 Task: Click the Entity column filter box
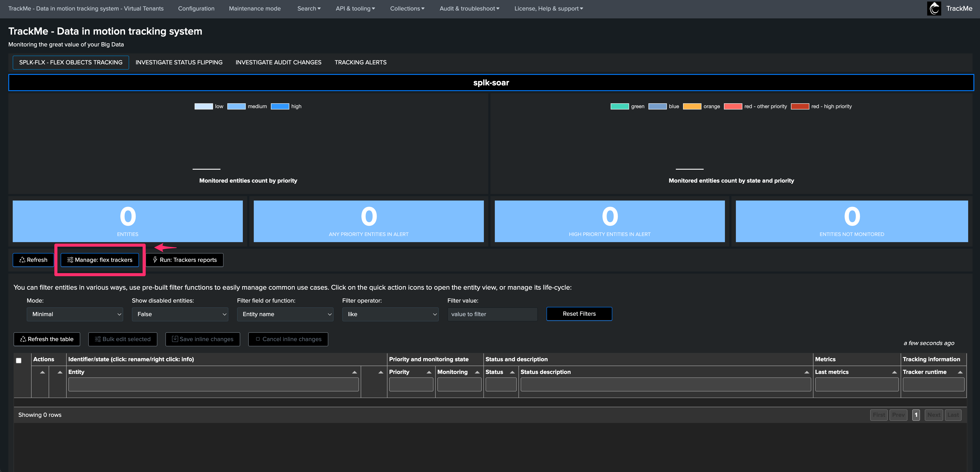click(213, 385)
